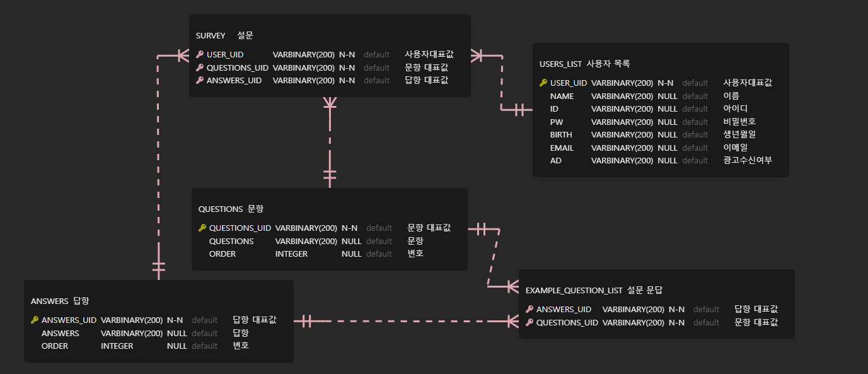Toggle the N-N constraint on SURVEY USER_UID
868x374 pixels.
pos(347,54)
